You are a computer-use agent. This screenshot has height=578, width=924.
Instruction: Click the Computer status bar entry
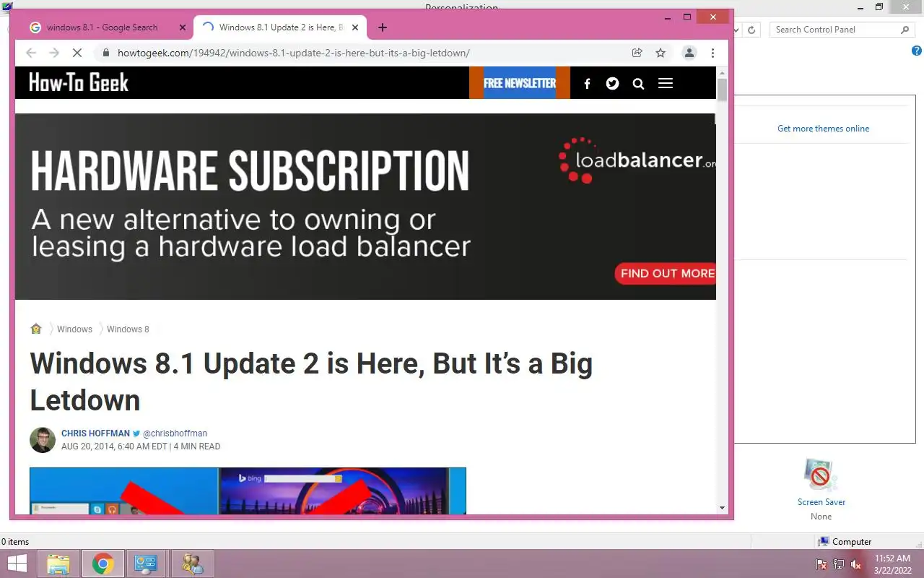coord(845,542)
